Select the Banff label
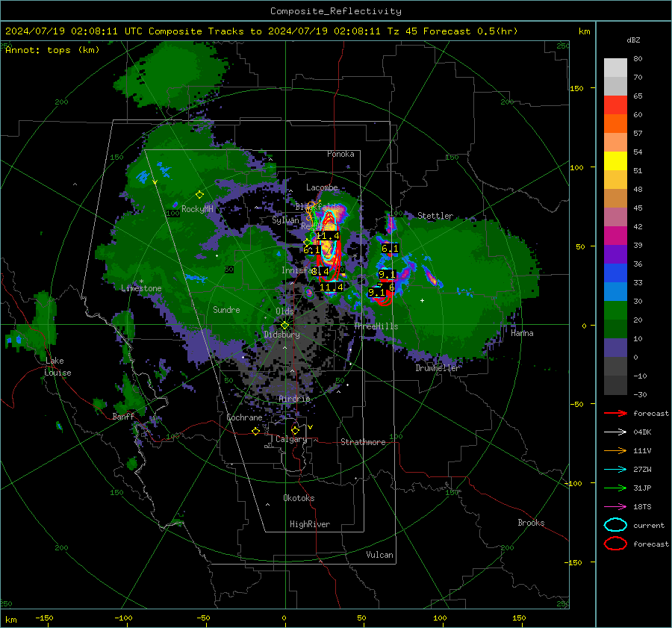Screen dimensions: 672x628 coord(123,416)
